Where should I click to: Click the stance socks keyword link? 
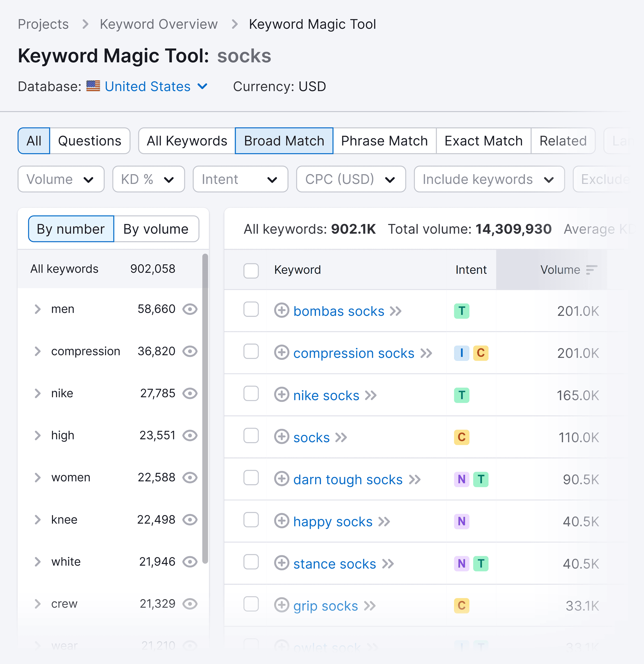(334, 563)
